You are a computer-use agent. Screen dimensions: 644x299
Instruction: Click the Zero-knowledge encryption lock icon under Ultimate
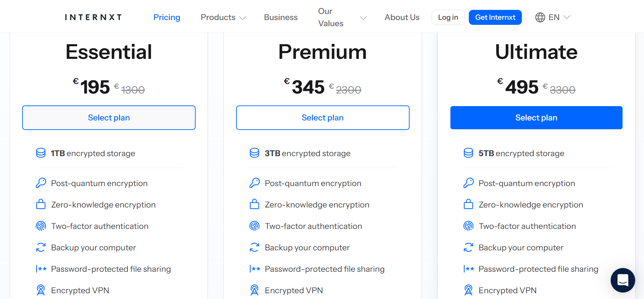click(468, 204)
